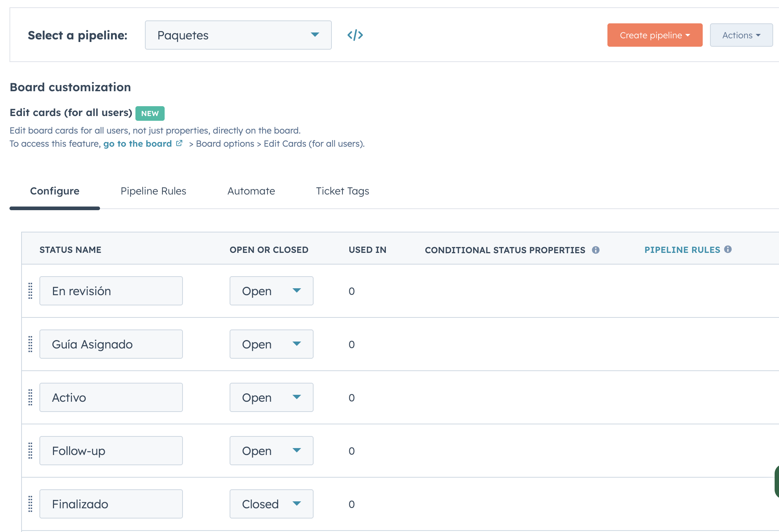Screen dimensions: 779x532
Task: Expand the Closed dropdown for Finalizado
Action: click(x=271, y=504)
